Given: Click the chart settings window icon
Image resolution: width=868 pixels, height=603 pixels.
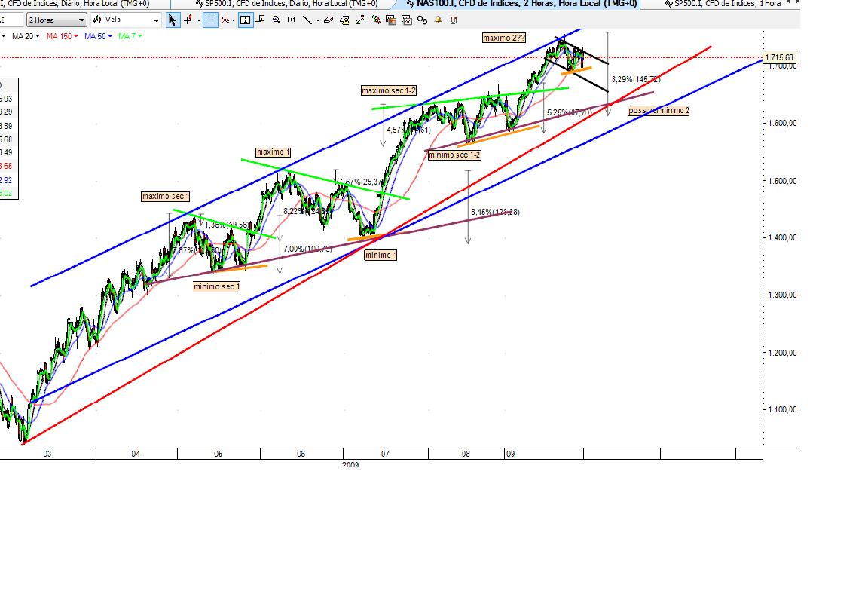Looking at the screenshot, I should point(407,20).
